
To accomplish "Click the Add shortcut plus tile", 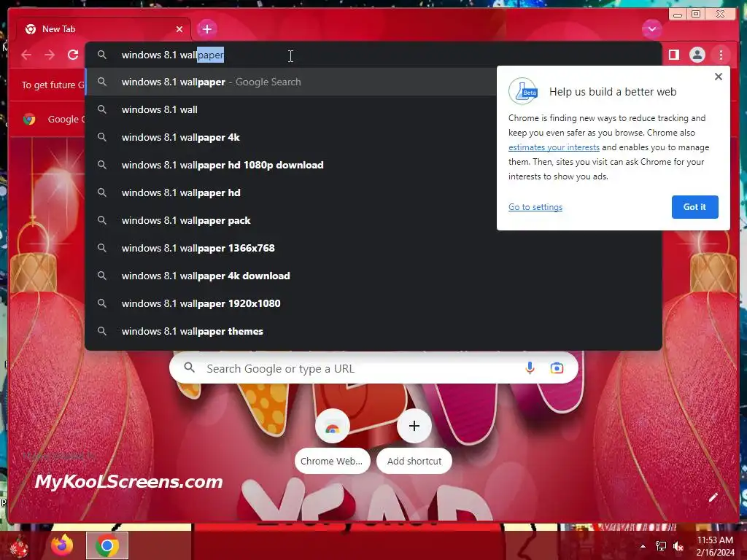I will click(414, 441).
